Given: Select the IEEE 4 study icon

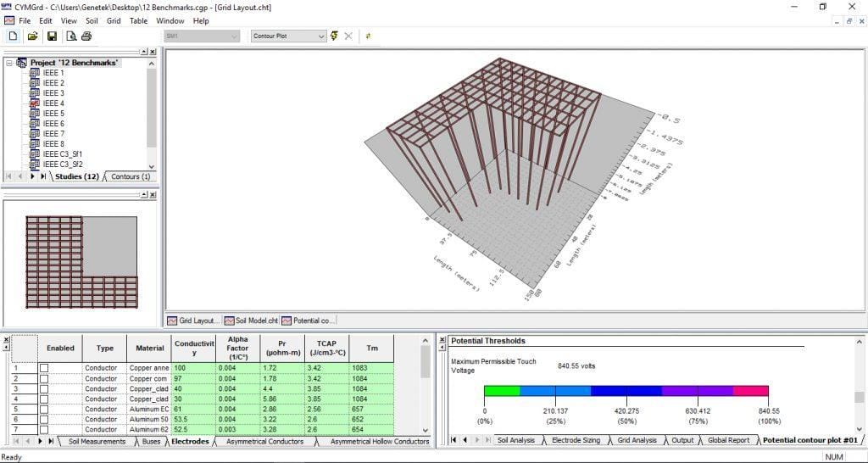Looking at the screenshot, I should click(34, 103).
